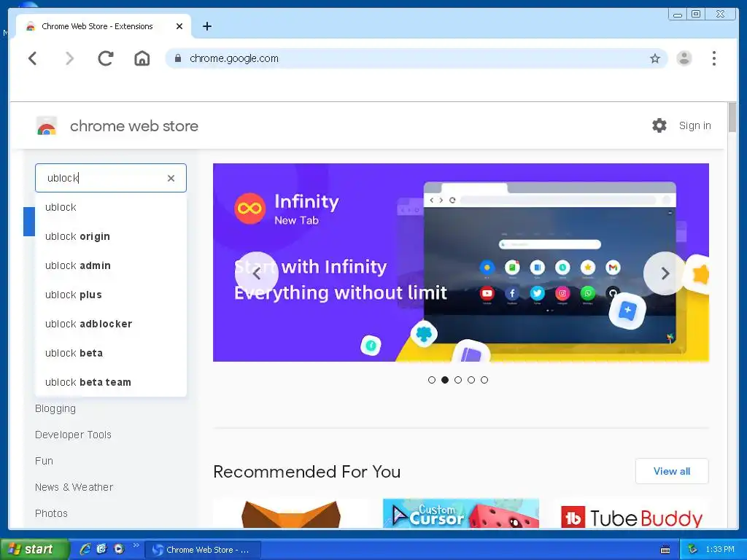This screenshot has height=560, width=747.
Task: Reload the page with refresh icon
Action: [105, 58]
